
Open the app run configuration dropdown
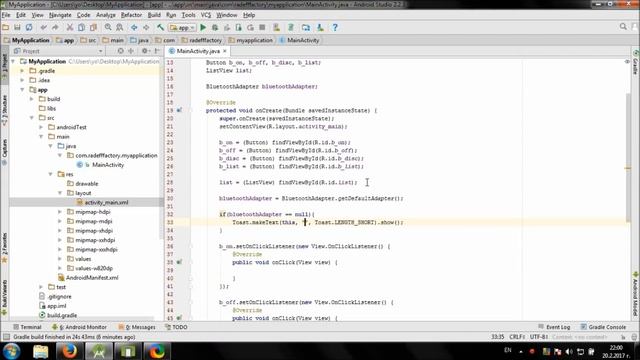tap(182, 27)
